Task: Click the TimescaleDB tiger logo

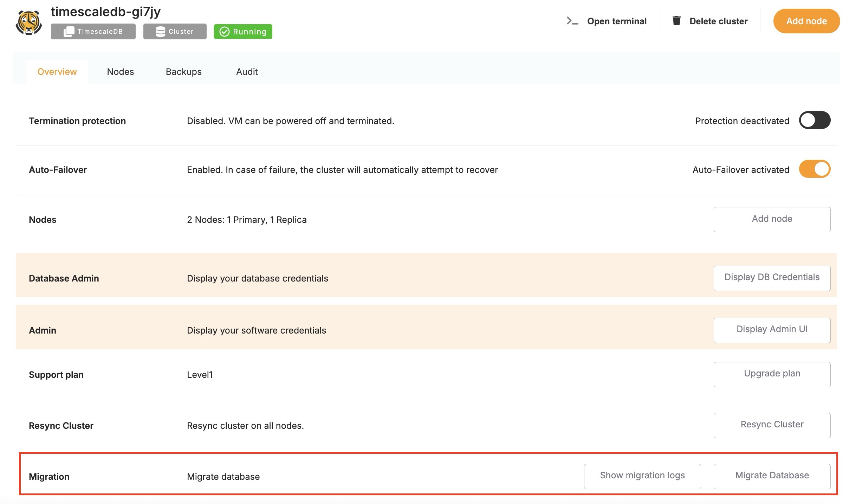Action: 29,23
